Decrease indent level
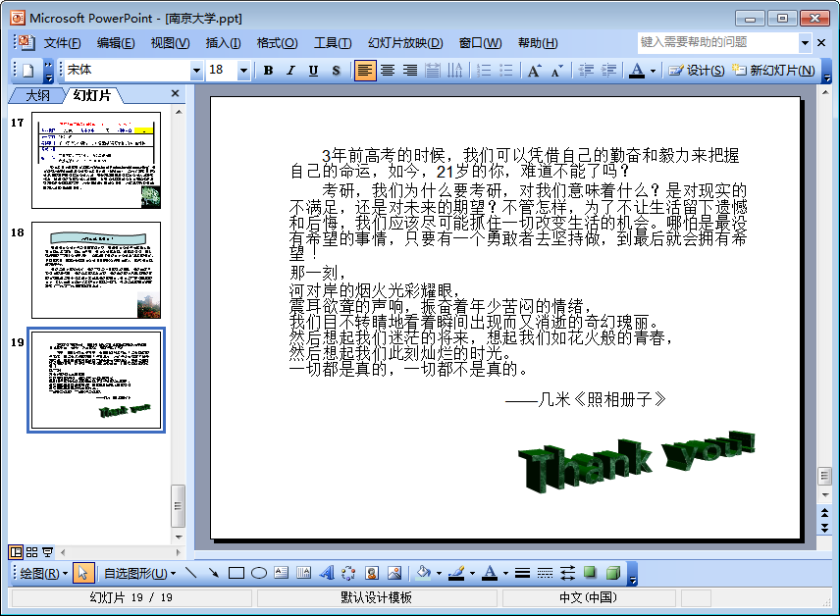This screenshot has width=840, height=616. coord(586,71)
